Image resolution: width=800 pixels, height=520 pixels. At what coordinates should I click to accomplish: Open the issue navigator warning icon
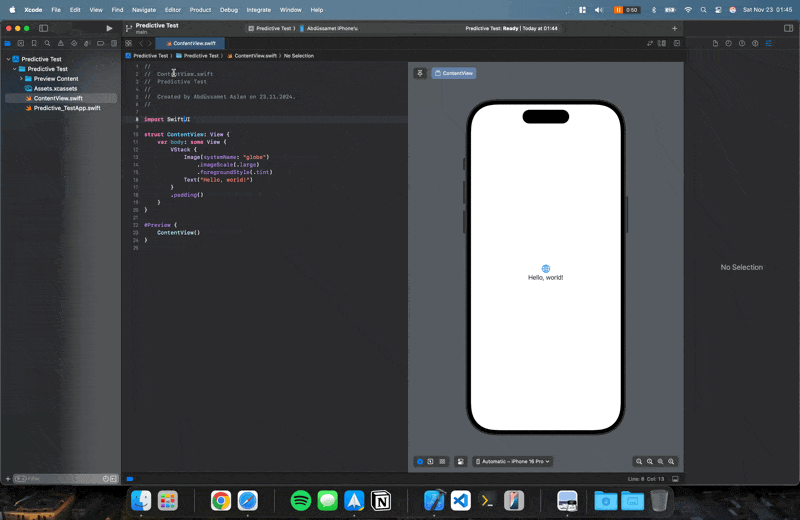tap(61, 43)
